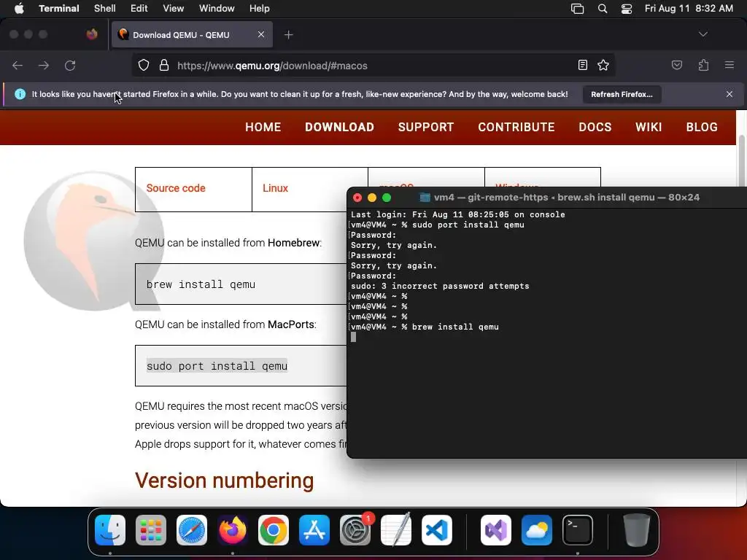Screen dimensions: 747x560
Task: Open the CONTRIBUTE nav link
Action: click(x=516, y=127)
